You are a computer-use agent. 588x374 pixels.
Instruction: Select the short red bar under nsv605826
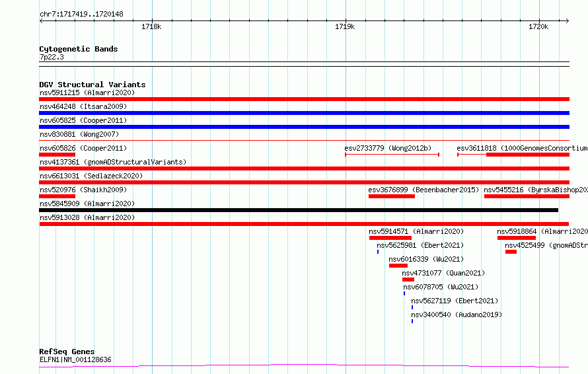[x=57, y=155]
